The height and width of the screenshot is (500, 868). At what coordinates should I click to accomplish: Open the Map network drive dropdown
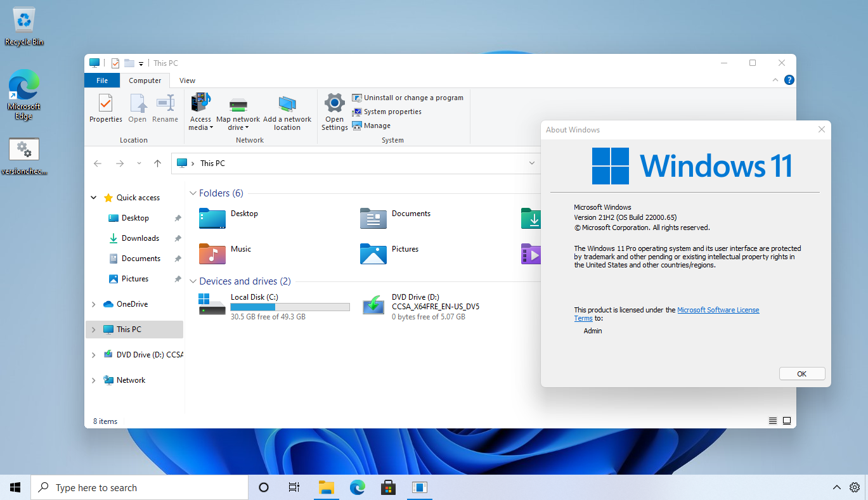pyautogui.click(x=238, y=112)
